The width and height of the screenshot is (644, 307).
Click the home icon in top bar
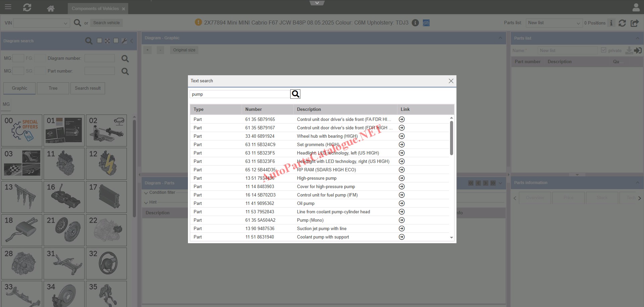pos(51,8)
